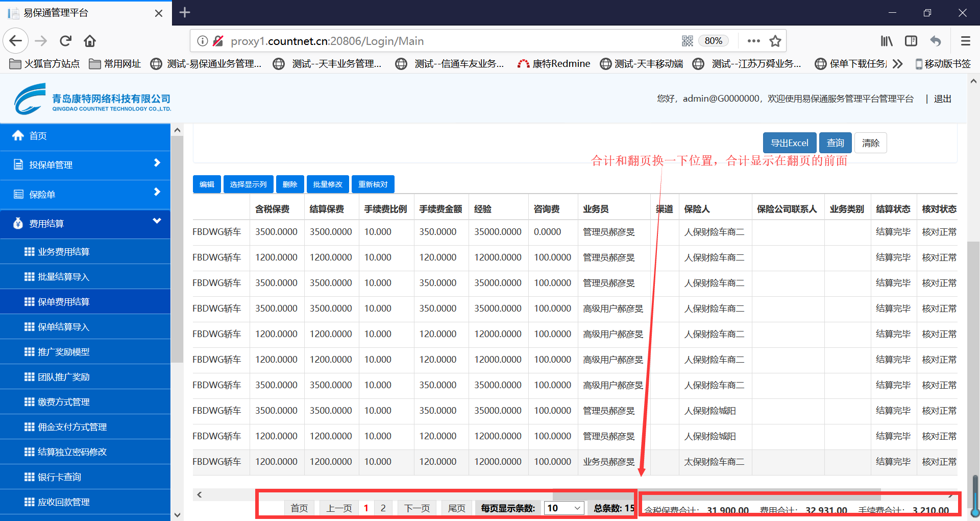Click the 导出Excel button
Image resolution: width=980 pixels, height=521 pixels.
(x=789, y=143)
